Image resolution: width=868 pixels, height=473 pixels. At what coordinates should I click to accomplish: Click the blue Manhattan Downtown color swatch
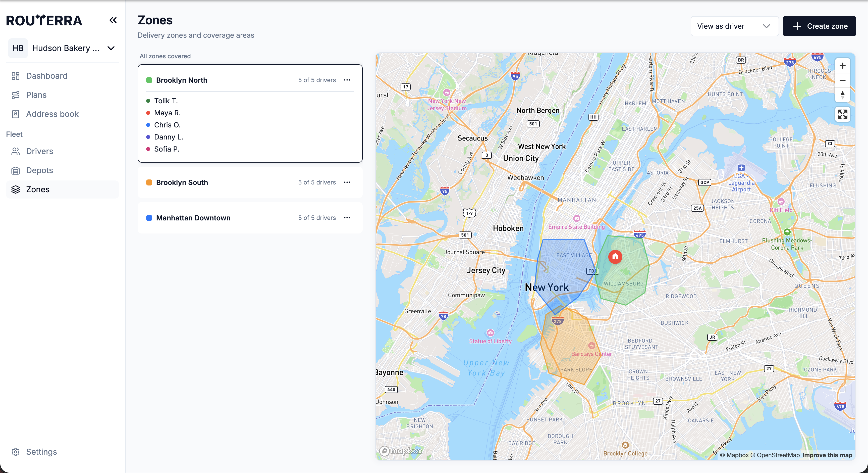[149, 218]
